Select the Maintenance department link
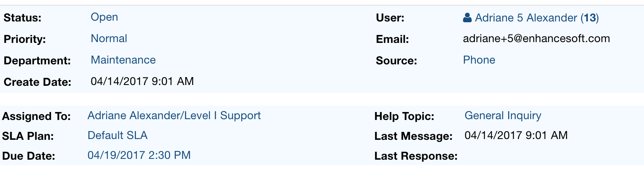This screenshot has height=170, width=644. point(123,60)
